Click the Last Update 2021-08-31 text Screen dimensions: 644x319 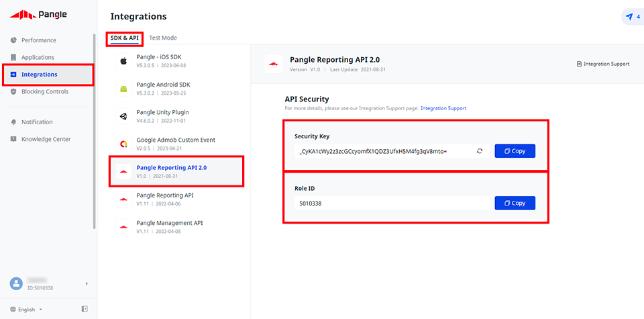pyautogui.click(x=358, y=69)
